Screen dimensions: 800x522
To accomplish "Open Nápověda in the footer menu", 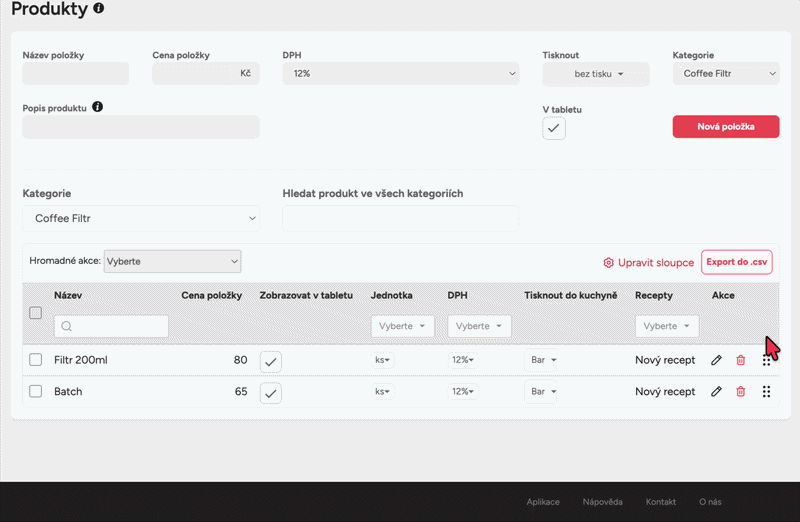I will click(602, 502).
